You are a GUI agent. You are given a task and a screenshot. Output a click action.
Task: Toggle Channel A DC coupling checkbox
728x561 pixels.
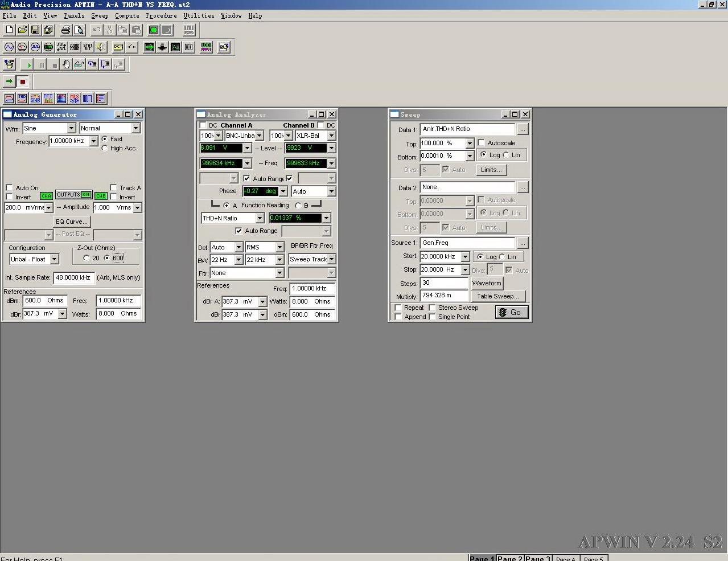pos(203,125)
